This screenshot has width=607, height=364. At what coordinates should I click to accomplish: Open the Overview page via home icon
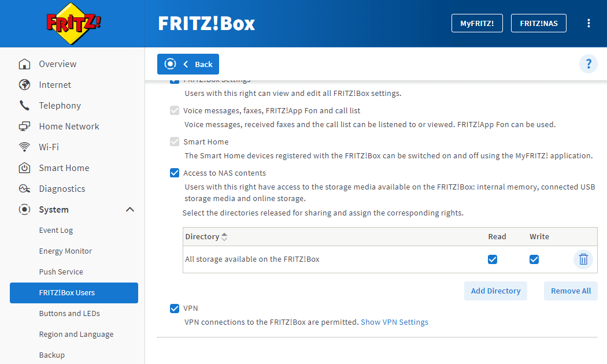pyautogui.click(x=24, y=64)
